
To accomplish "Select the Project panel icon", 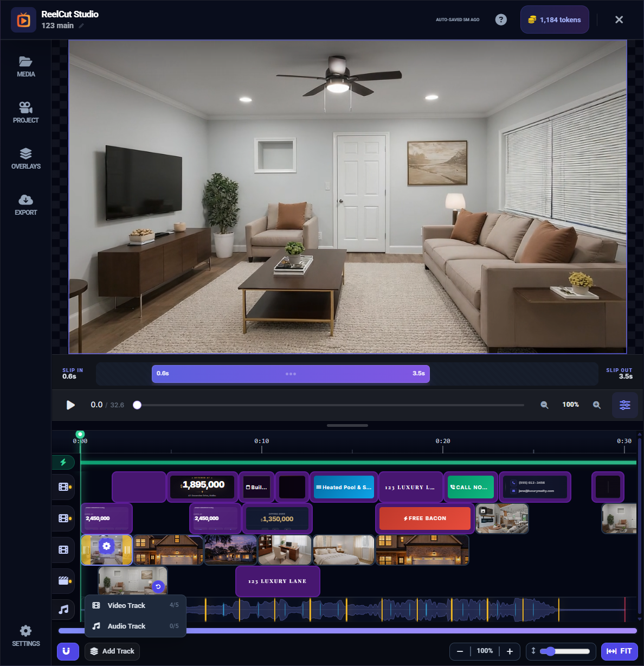I will point(25,112).
